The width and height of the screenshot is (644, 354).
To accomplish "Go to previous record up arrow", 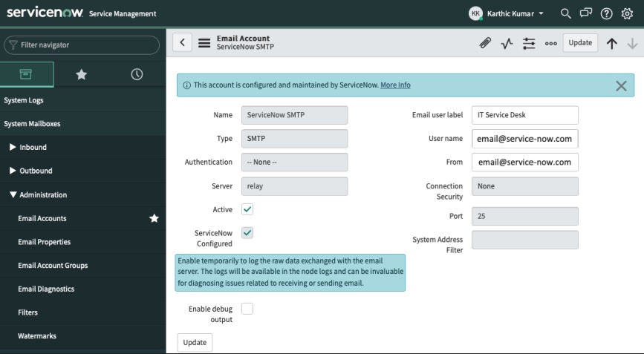I will click(x=611, y=43).
